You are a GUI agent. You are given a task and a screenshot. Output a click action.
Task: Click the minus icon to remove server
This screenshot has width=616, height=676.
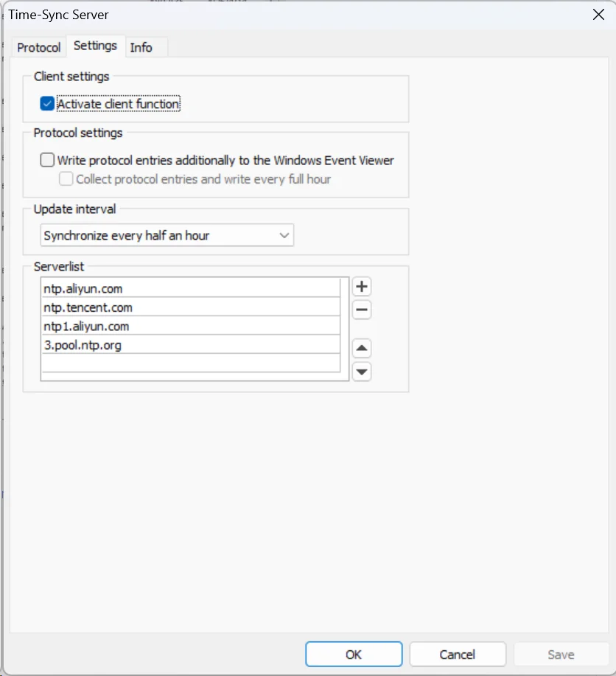361,310
